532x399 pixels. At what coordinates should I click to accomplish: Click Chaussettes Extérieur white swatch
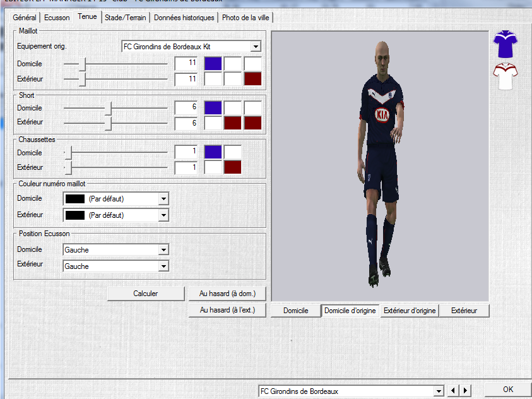point(213,167)
